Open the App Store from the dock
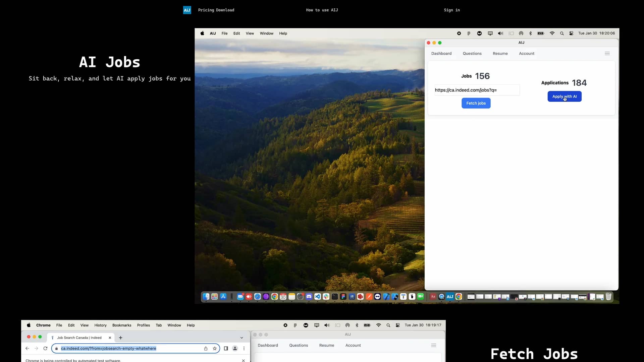 [x=223, y=297]
